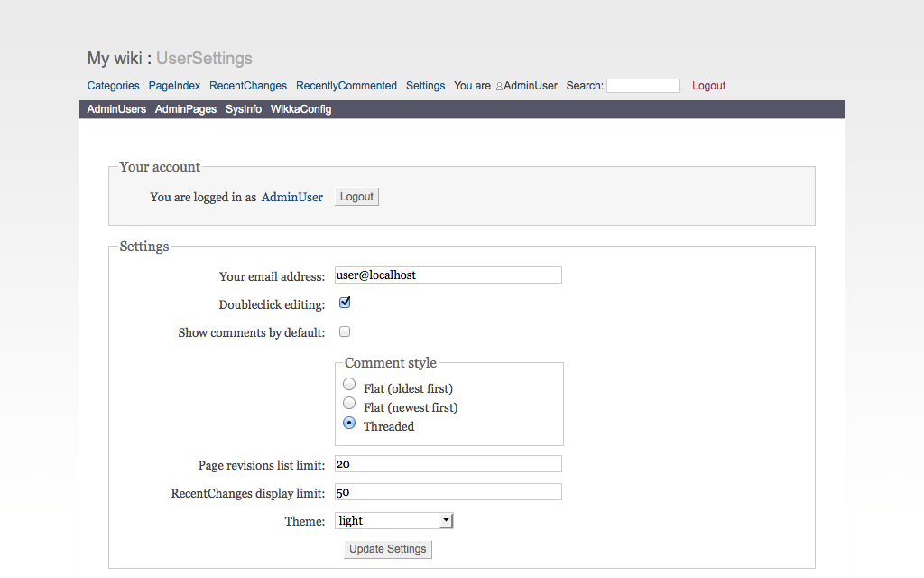View the RecentChanges link
The image size is (924, 578).
[248, 86]
